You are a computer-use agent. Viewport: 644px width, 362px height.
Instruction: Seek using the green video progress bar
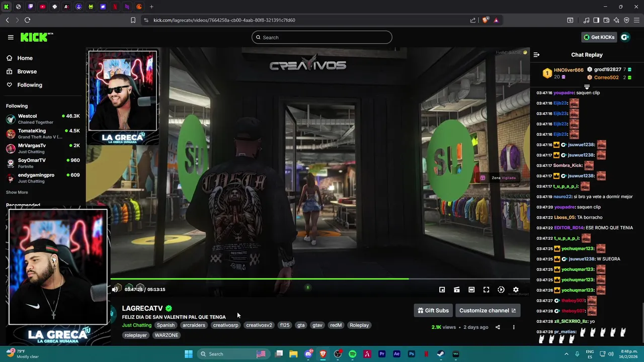pos(320,279)
